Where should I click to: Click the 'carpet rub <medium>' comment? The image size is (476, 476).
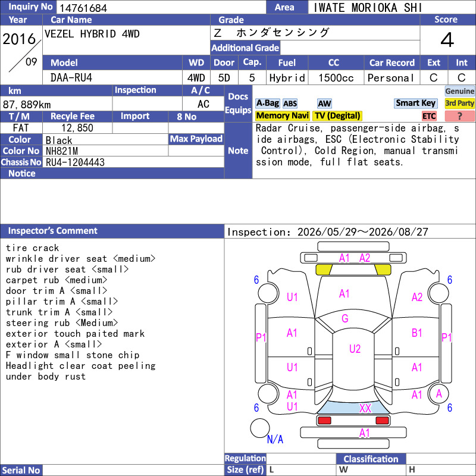pyautogui.click(x=56, y=280)
